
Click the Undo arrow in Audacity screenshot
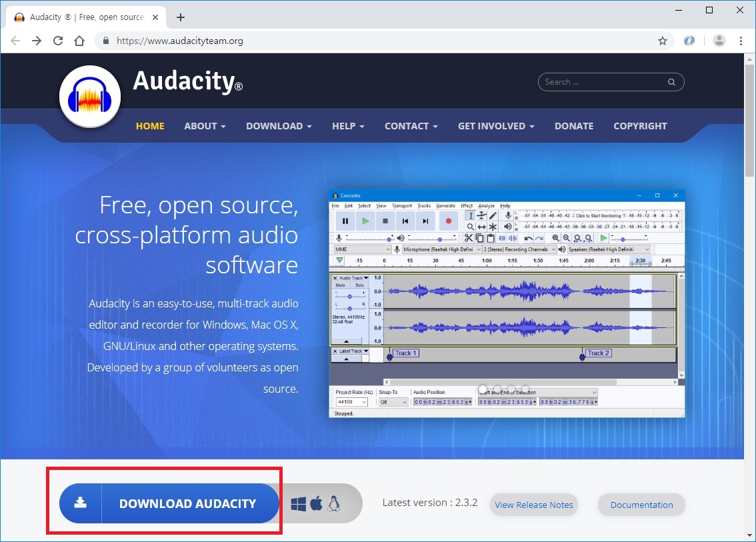(x=529, y=238)
